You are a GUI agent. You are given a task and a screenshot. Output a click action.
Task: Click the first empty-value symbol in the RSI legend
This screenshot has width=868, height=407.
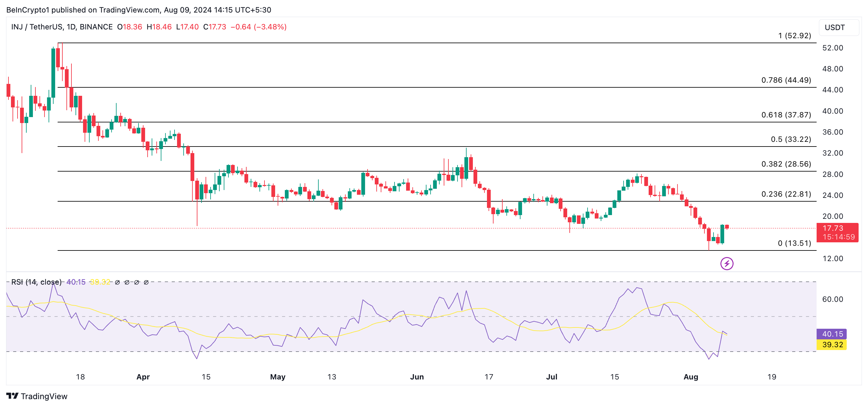coord(117,282)
